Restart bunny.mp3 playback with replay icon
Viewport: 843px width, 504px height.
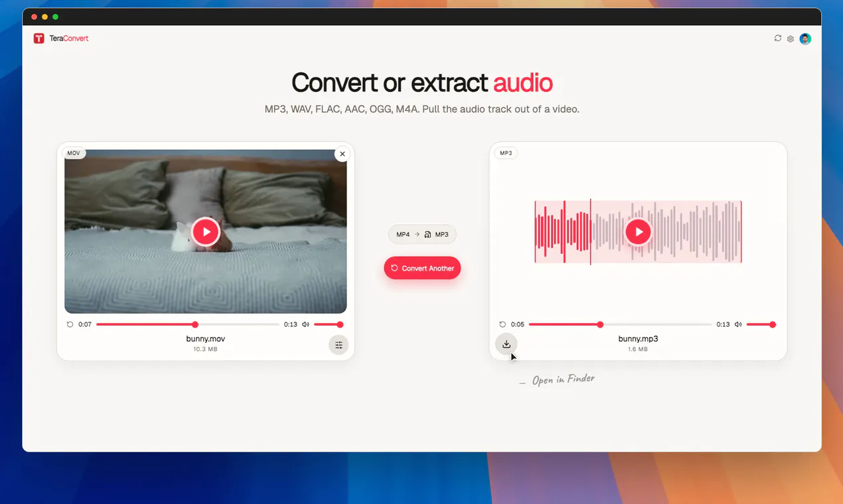(x=502, y=324)
